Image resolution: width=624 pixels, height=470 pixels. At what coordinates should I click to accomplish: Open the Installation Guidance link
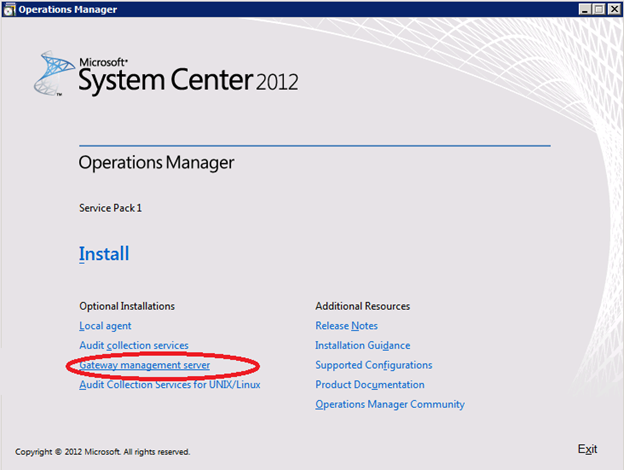point(363,345)
